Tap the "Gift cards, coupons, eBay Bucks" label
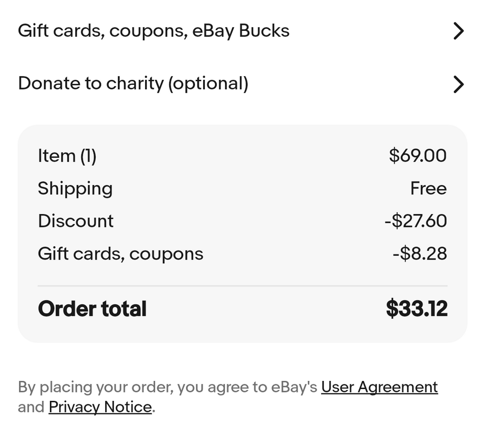This screenshot has width=487, height=448. point(154,31)
